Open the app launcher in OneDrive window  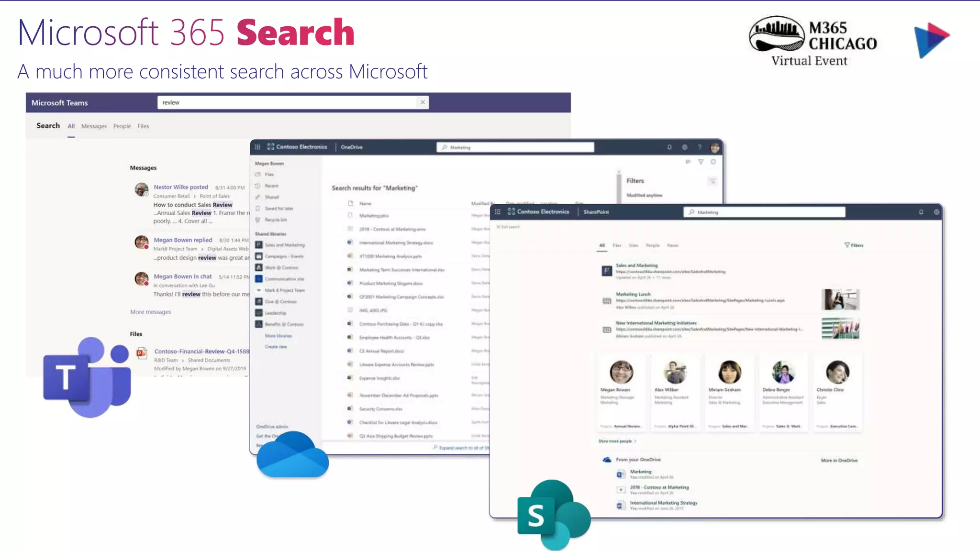257,147
